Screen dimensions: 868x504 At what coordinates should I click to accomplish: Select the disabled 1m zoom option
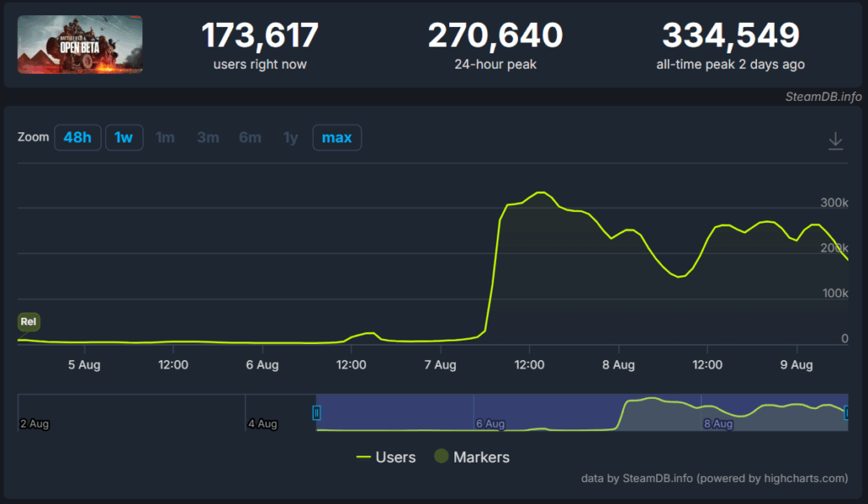tap(165, 137)
